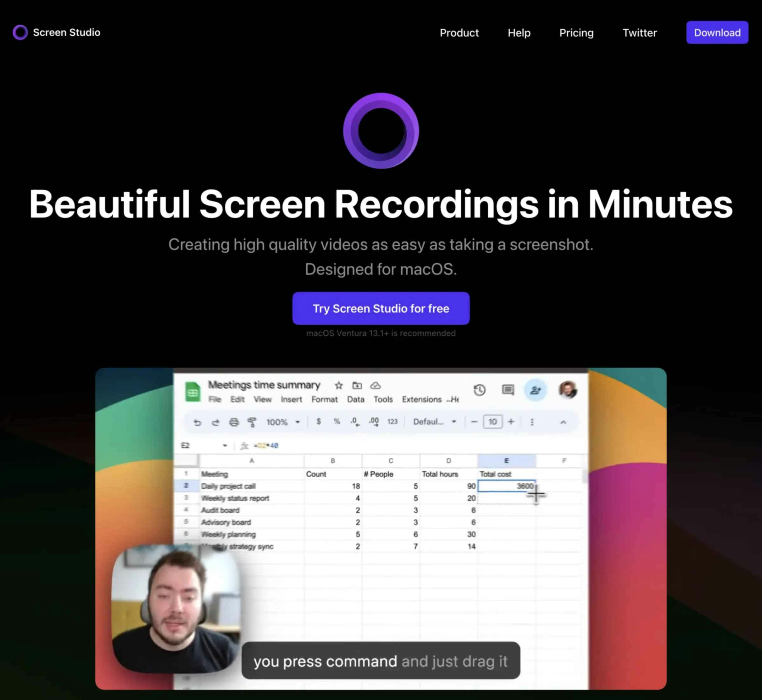The width and height of the screenshot is (762, 700).
Task: Click the print icon in Sheets toolbar
Action: point(233,424)
